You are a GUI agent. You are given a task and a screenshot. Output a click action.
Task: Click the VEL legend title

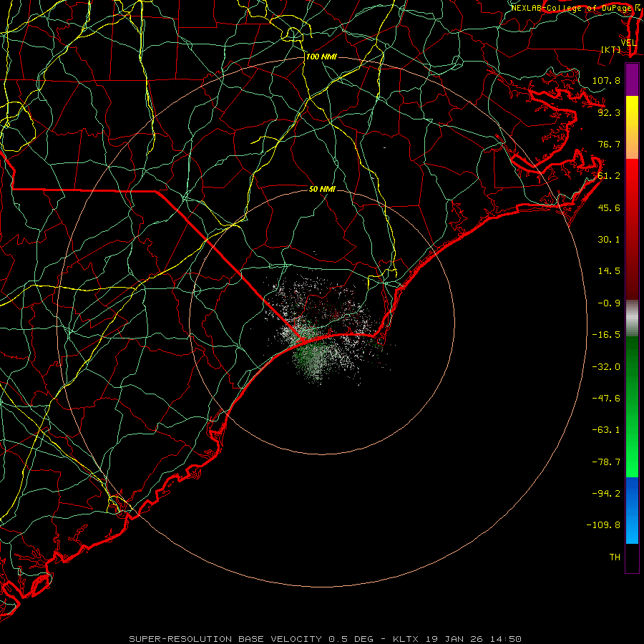point(628,43)
